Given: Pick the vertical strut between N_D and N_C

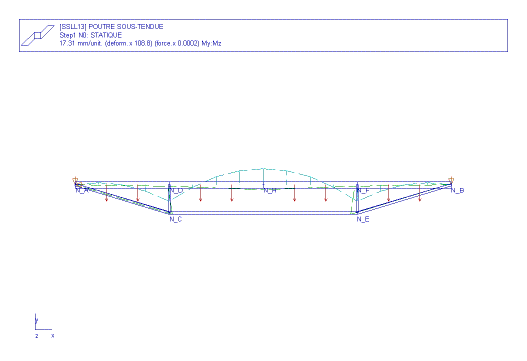Looking at the screenshot, I should click(x=170, y=198).
